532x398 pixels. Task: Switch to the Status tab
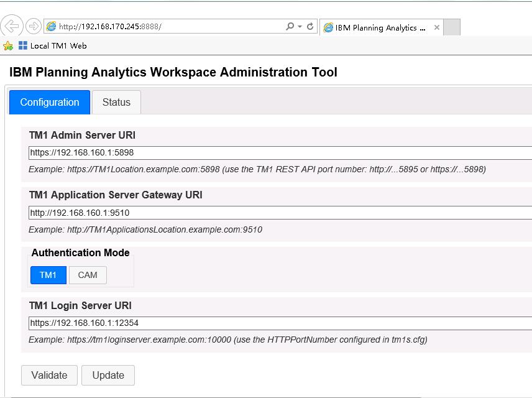(x=116, y=102)
